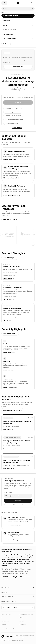Expand the About Victory Capital section
Viewport: 36px width, 644px height.
tap(18, 39)
